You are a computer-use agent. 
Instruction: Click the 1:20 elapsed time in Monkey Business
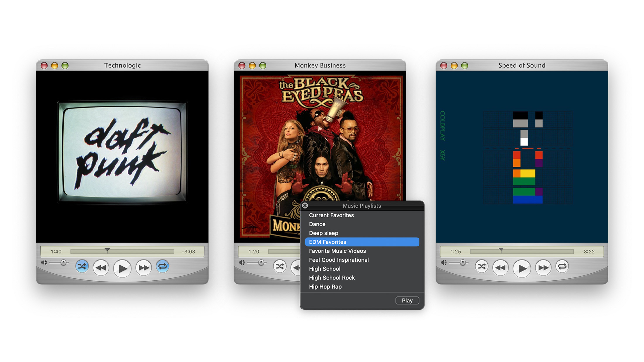[x=254, y=251]
